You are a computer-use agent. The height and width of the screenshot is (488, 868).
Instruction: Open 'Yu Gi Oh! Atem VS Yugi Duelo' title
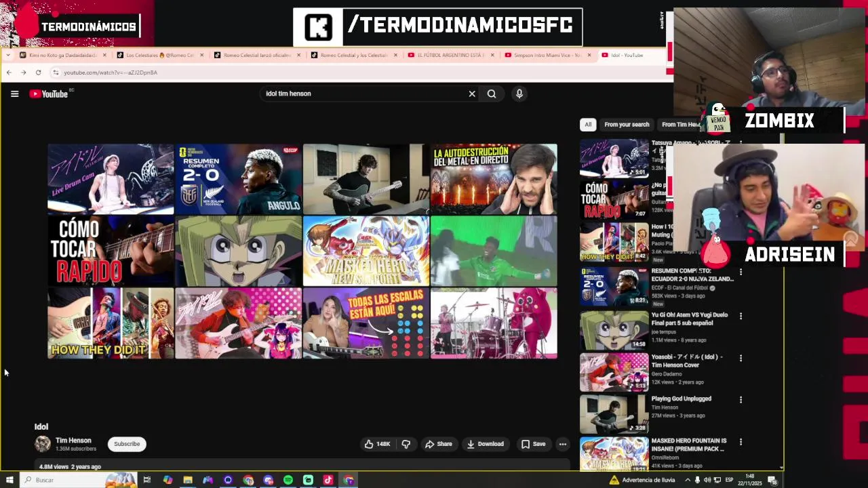coord(690,319)
